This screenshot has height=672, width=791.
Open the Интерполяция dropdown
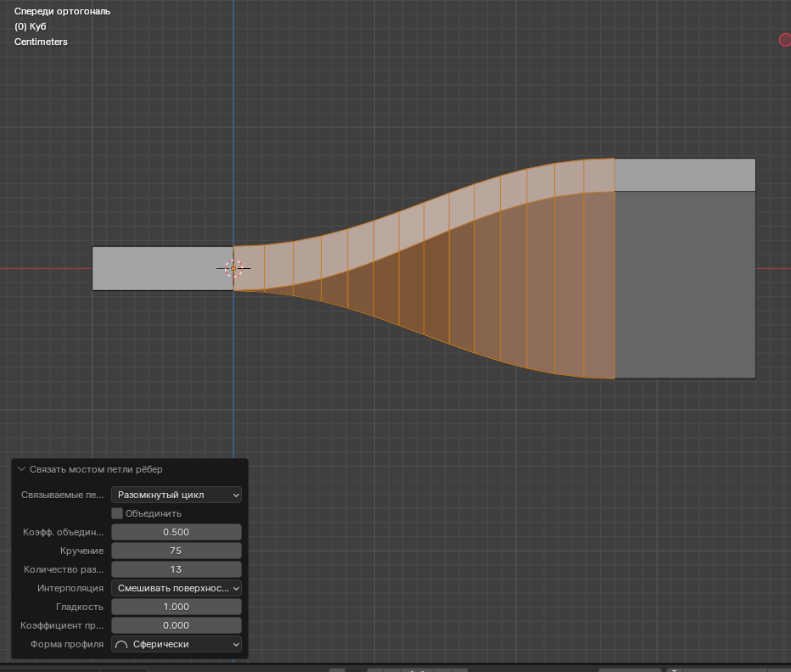[x=177, y=588]
